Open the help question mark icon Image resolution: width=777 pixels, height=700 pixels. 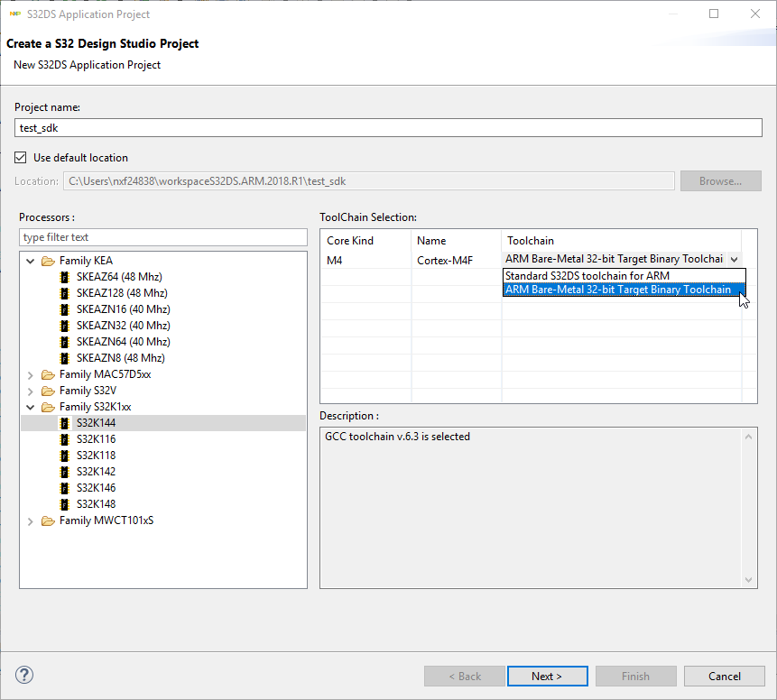click(x=24, y=675)
